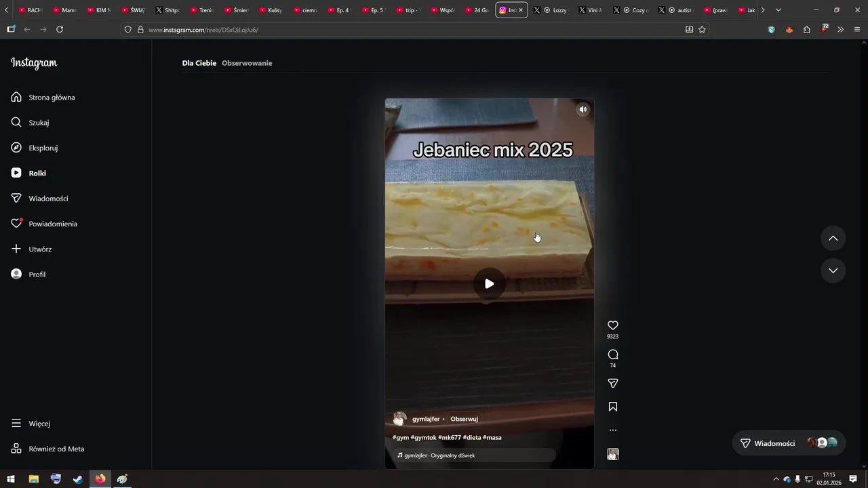Switch to the Shitpc tab
Screen dimensions: 868x488
point(167,10)
